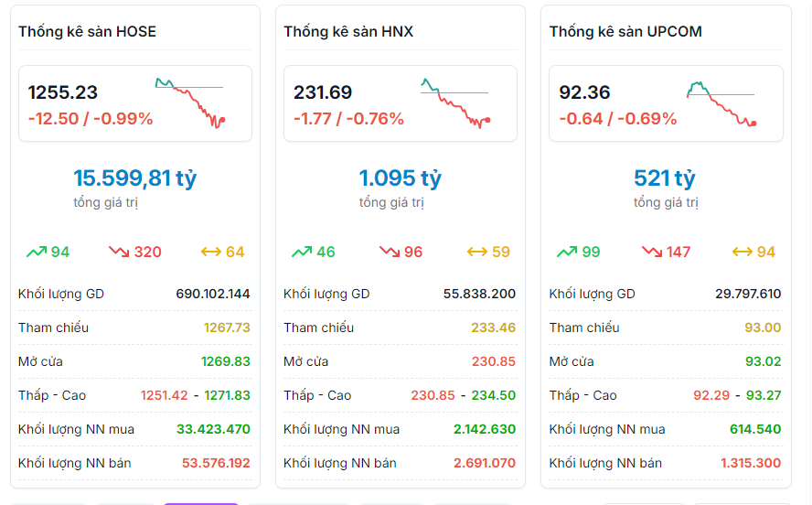The image size is (812, 505).
Task: Click the 'Thống kê sàn HOSE' heading
Action: point(87,32)
